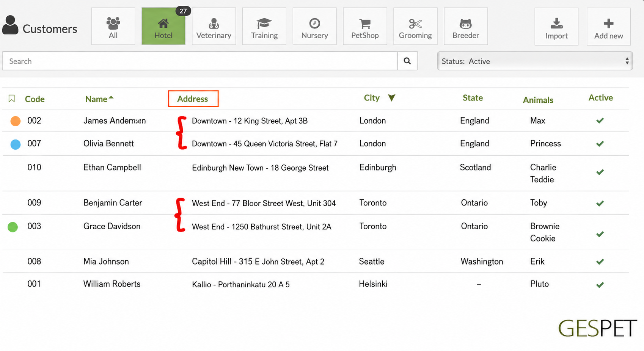This screenshot has height=351, width=644.
Task: Click animal name Pluto
Action: (x=539, y=284)
